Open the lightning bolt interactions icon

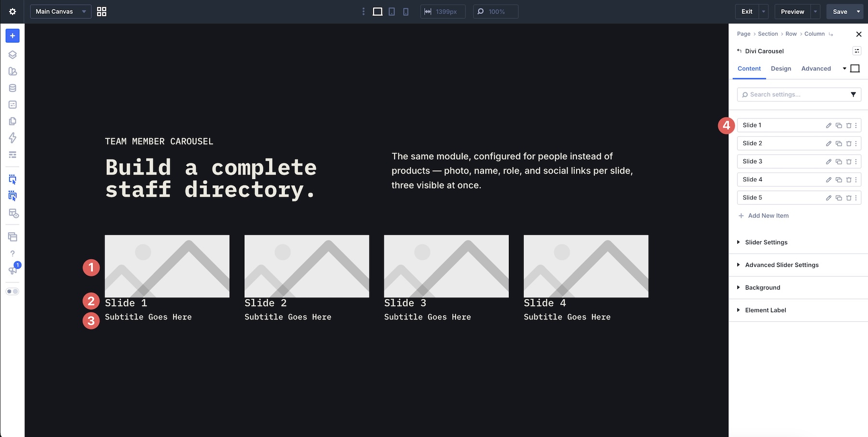tap(13, 138)
